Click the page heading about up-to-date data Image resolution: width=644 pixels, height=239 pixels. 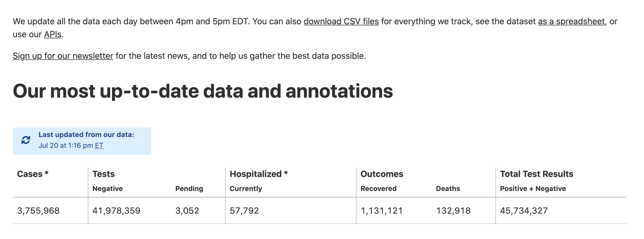point(203,91)
